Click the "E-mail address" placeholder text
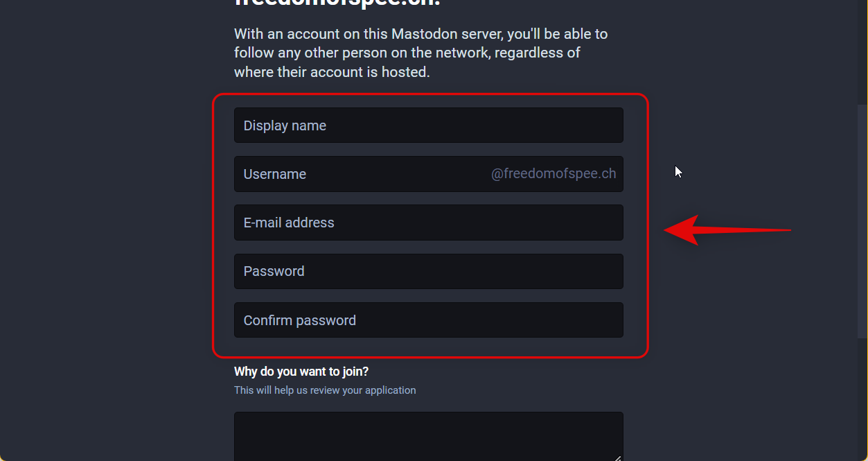Image resolution: width=868 pixels, height=461 pixels. (289, 223)
